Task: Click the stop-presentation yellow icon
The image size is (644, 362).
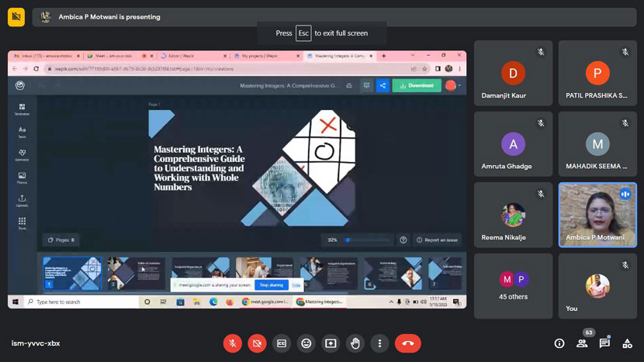Action: 16,17
